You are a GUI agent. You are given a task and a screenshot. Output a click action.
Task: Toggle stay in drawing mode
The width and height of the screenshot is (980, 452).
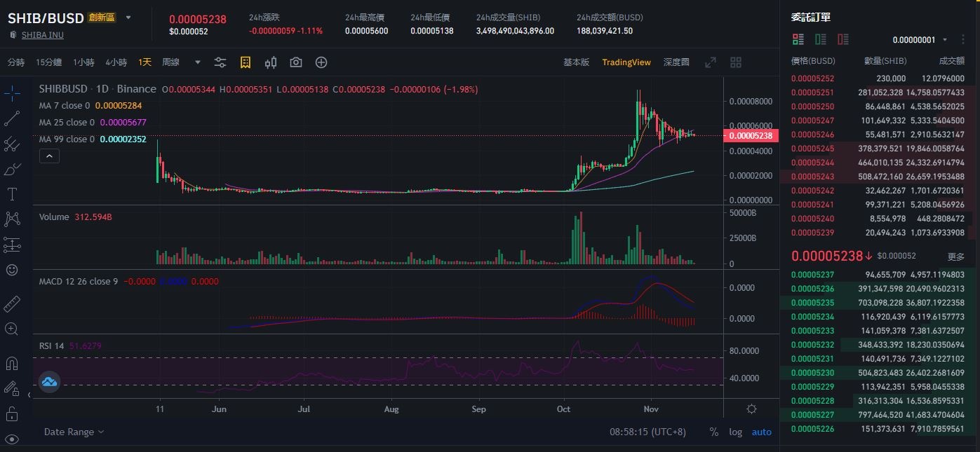tap(12, 388)
